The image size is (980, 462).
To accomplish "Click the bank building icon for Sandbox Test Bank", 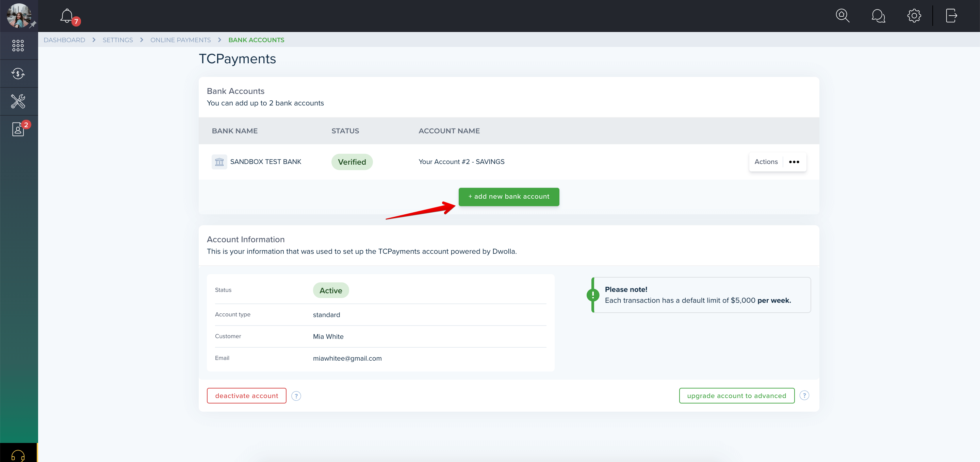I will (x=219, y=162).
